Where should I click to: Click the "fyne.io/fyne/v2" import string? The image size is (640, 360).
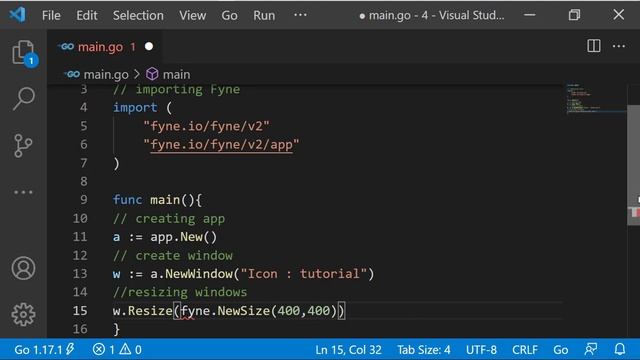(206, 126)
